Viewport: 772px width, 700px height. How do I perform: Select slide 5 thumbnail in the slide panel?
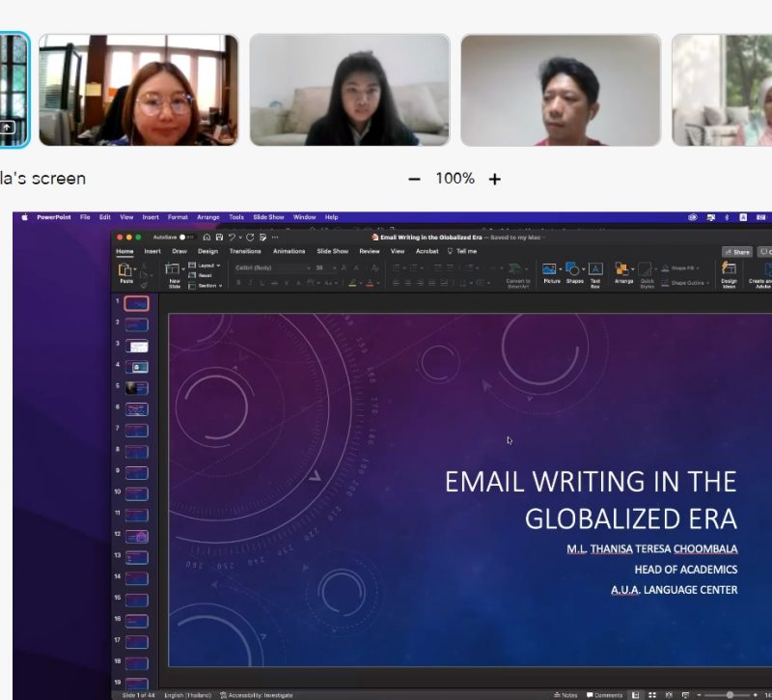pyautogui.click(x=137, y=388)
